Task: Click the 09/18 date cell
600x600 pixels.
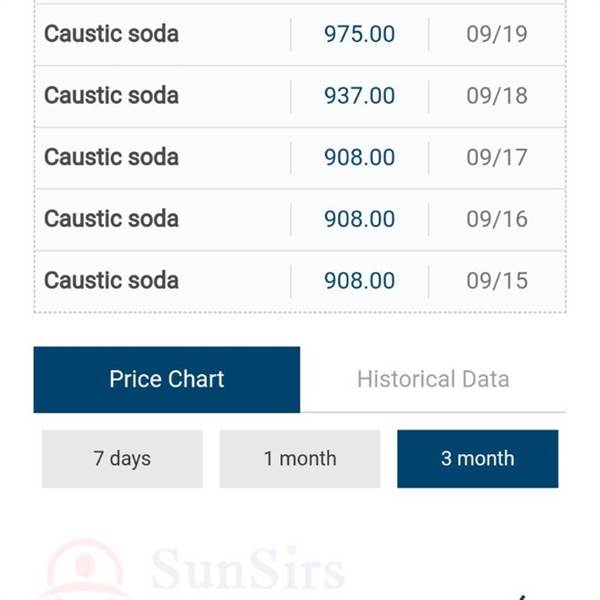Action: 496,96
